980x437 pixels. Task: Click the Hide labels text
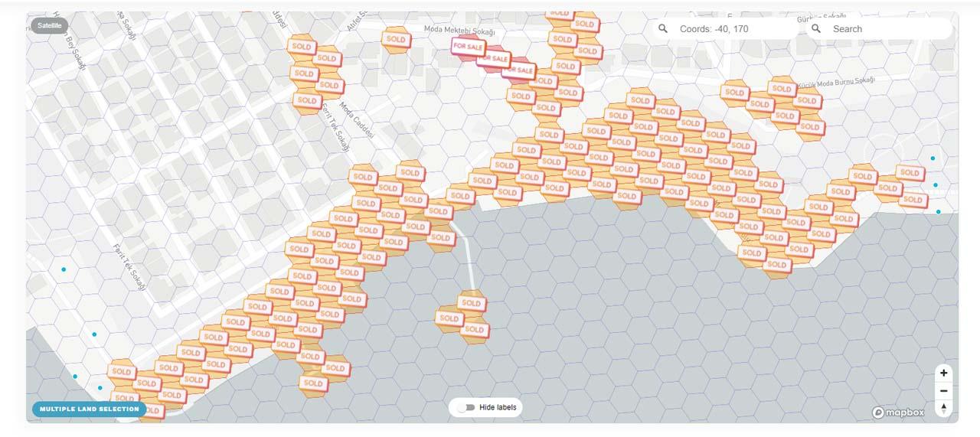[498, 407]
